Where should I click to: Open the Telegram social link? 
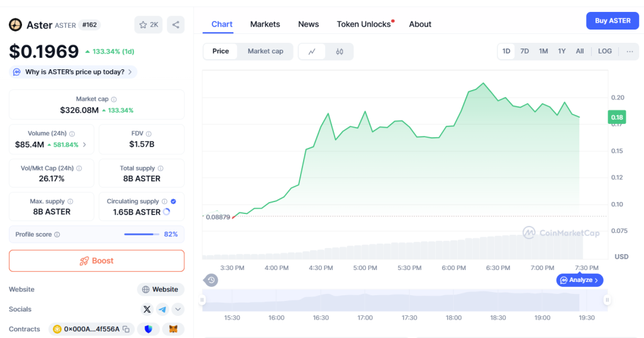pyautogui.click(x=163, y=309)
